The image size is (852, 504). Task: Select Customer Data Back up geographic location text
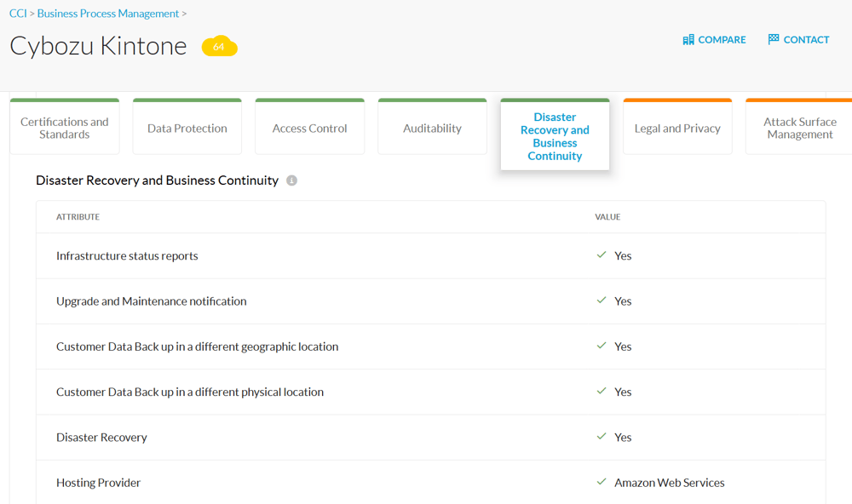198,346
